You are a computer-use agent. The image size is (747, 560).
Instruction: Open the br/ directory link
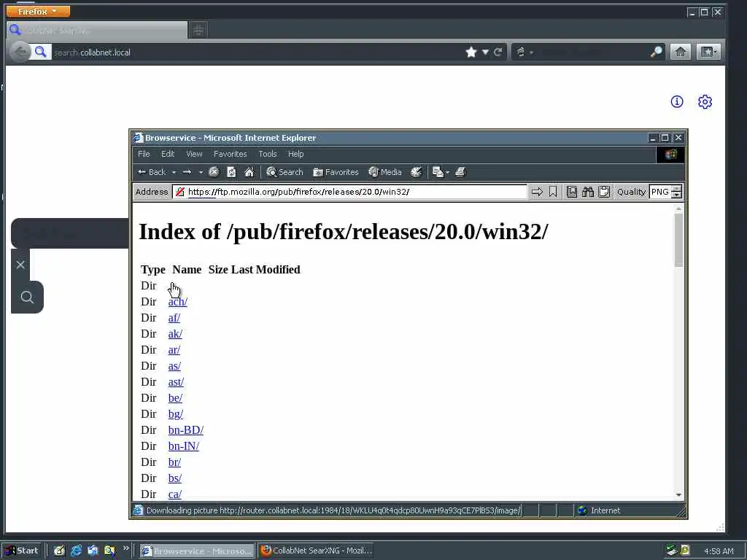174,462
